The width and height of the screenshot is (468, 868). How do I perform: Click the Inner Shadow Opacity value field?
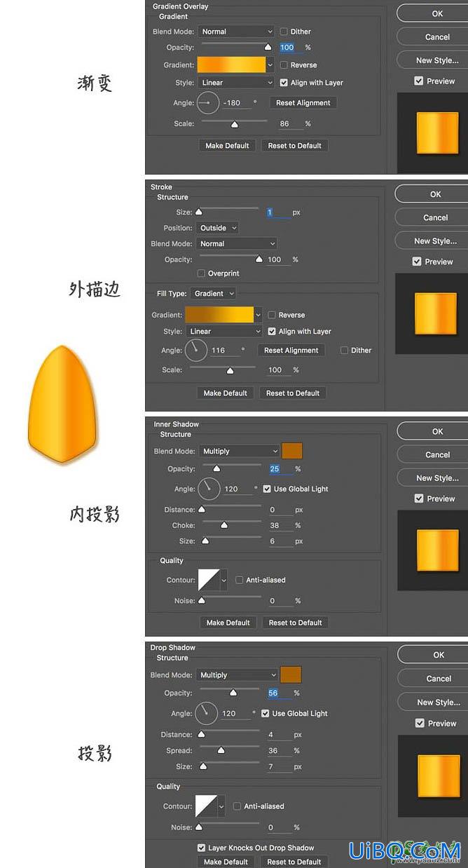pyautogui.click(x=281, y=469)
